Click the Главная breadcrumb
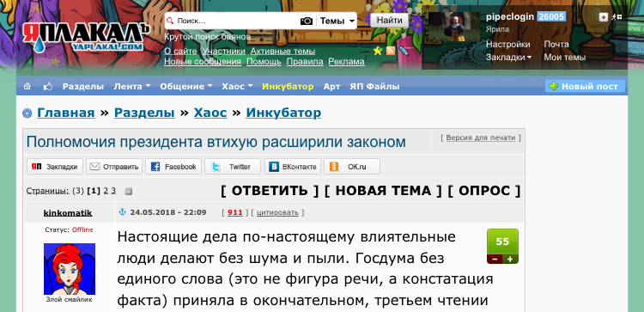The width and height of the screenshot is (644, 312). pos(66,113)
